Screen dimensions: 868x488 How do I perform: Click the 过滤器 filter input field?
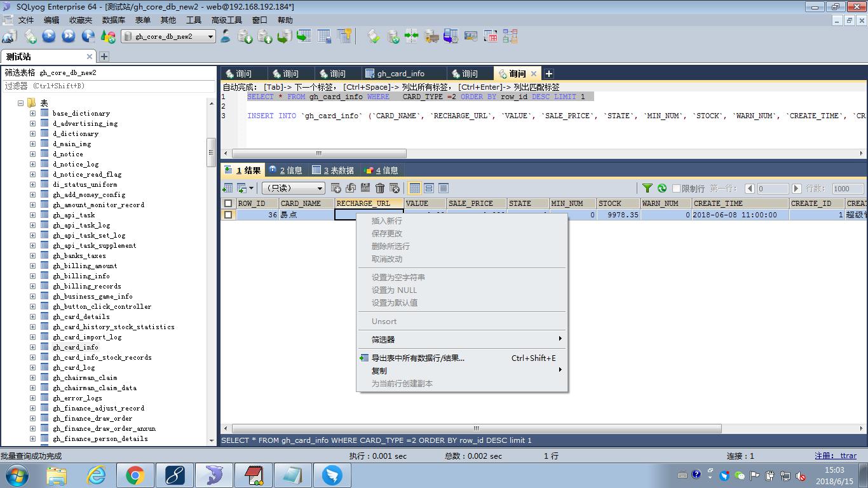coord(109,86)
